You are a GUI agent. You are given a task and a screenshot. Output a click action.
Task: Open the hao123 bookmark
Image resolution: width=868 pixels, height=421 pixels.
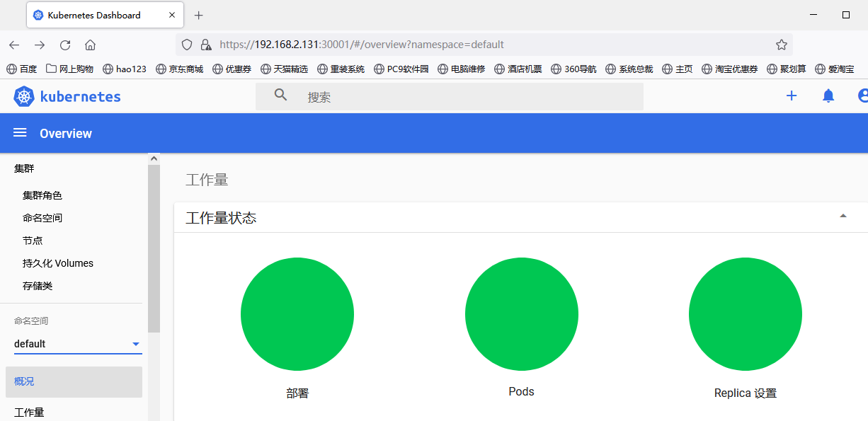coord(125,69)
